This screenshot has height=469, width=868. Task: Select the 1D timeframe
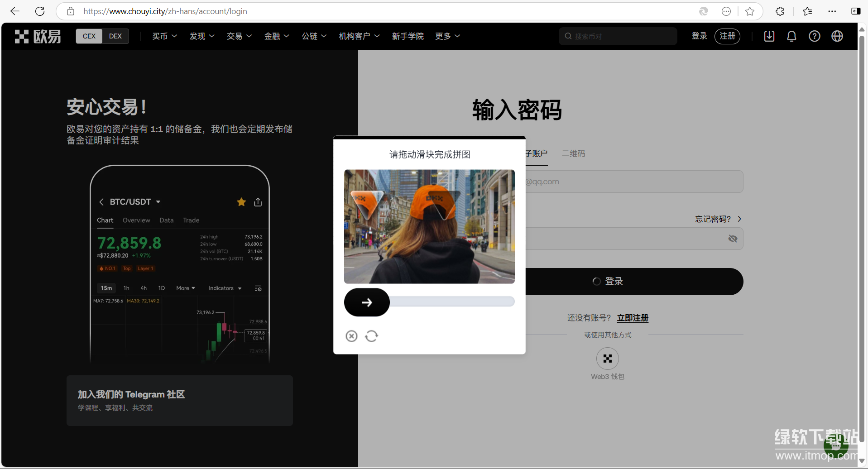click(x=162, y=288)
